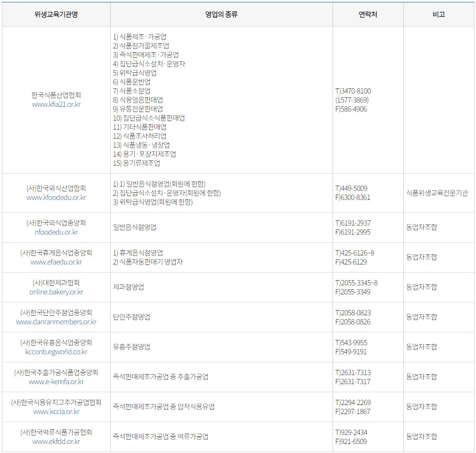Select the (사)한국떡류식품가공협회 name text
The width and height of the screenshot is (476, 453).
tap(56, 433)
